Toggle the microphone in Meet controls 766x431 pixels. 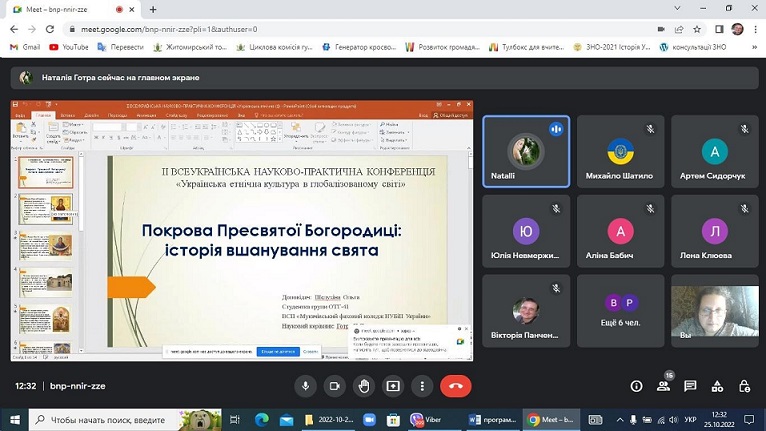click(305, 386)
